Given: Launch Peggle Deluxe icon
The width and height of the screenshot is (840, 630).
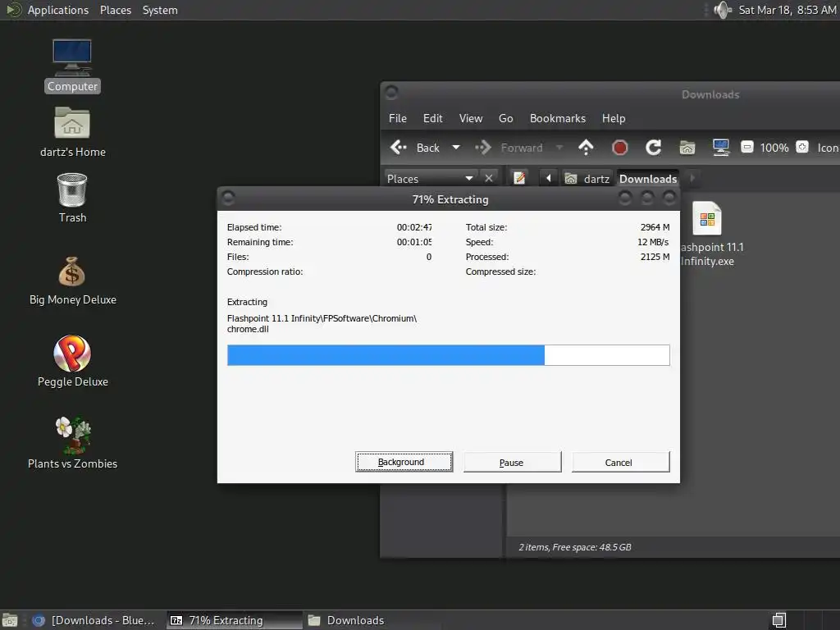Looking at the screenshot, I should [x=72, y=362].
